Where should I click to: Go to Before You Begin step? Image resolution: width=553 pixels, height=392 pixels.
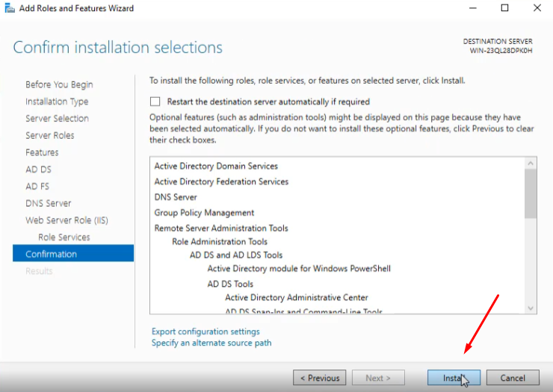point(59,84)
